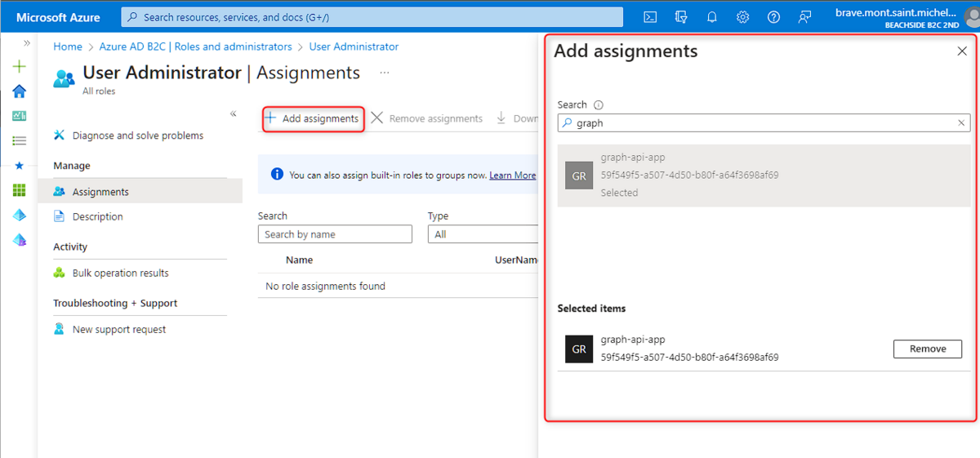Click the Search by name field

(335, 234)
